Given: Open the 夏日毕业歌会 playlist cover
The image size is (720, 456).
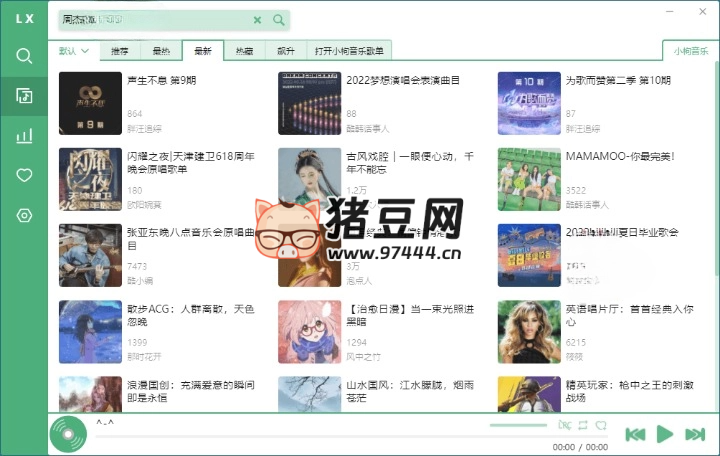Looking at the screenshot, I should tap(529, 255).
